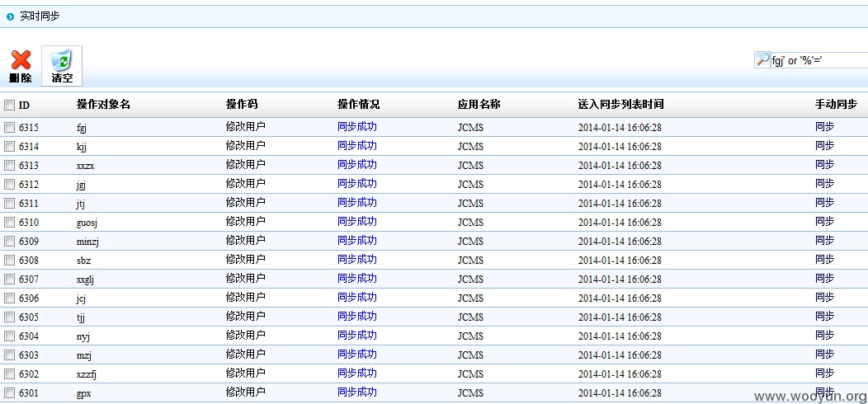The height and width of the screenshot is (404, 868).
Task: Click the 手动同步 column header
Action: [836, 105]
